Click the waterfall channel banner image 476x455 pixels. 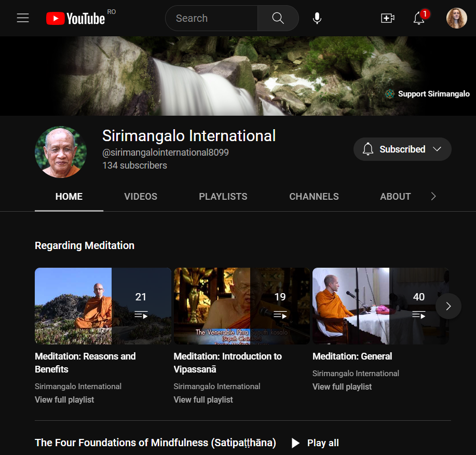coord(238,76)
